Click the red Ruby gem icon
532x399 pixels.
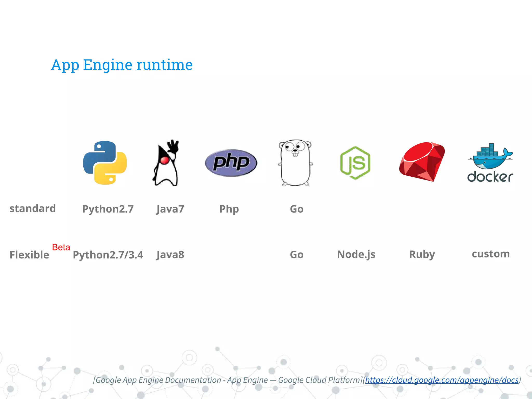pos(422,162)
